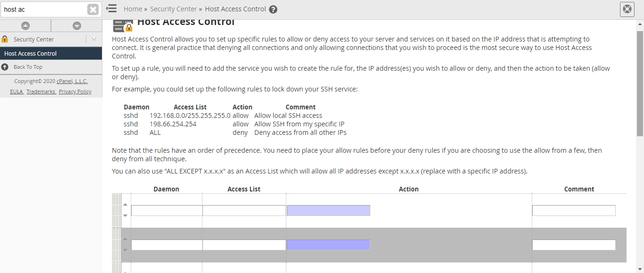Open the Privacy Policy link

tap(75, 91)
